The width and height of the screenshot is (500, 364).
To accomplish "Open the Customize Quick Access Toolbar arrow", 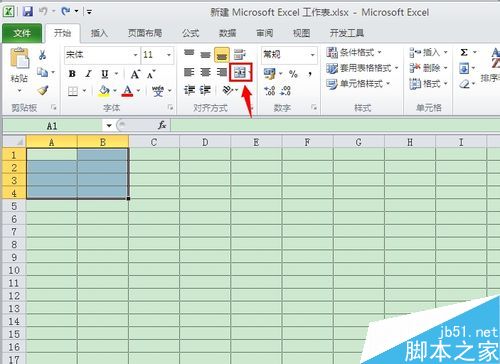I will pos(89,12).
